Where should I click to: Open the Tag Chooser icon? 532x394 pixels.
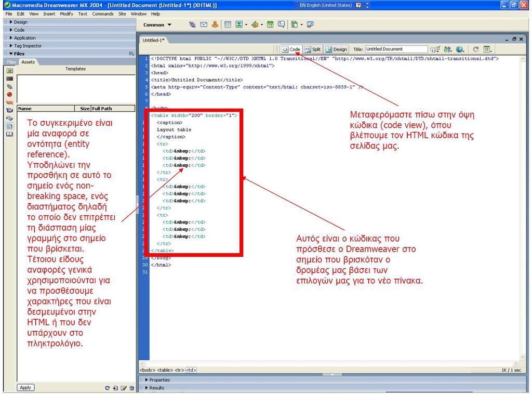(310, 24)
